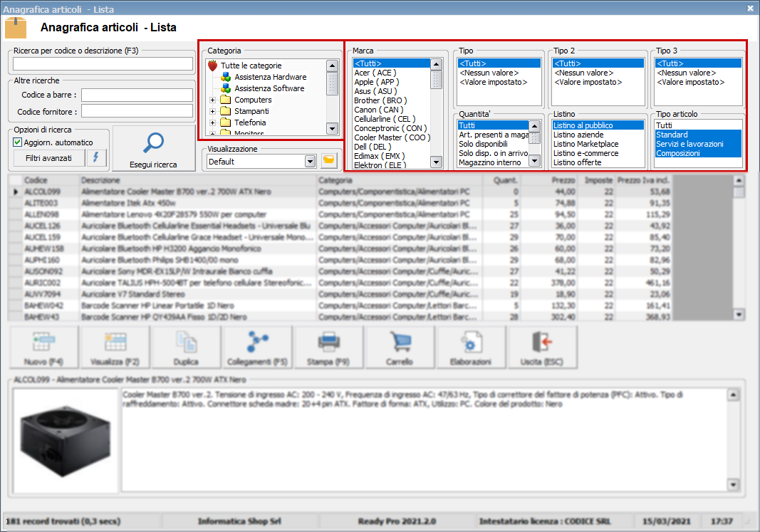Click the Stampa (F9) printer icon
The width and height of the screenshot is (760, 532).
click(x=328, y=344)
